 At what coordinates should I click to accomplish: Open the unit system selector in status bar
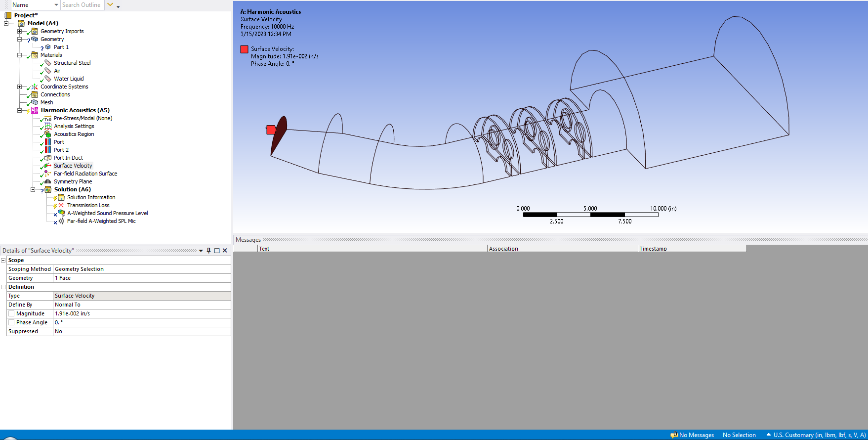point(816,435)
